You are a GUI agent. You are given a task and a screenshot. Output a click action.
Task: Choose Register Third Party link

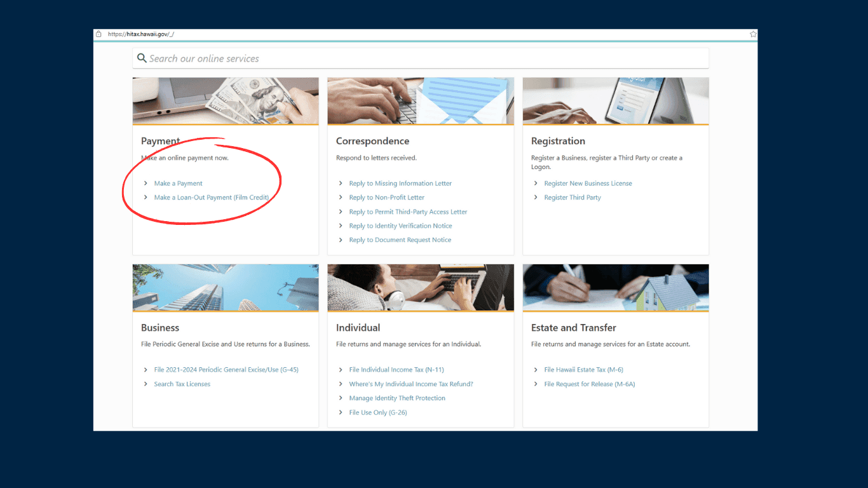click(572, 198)
